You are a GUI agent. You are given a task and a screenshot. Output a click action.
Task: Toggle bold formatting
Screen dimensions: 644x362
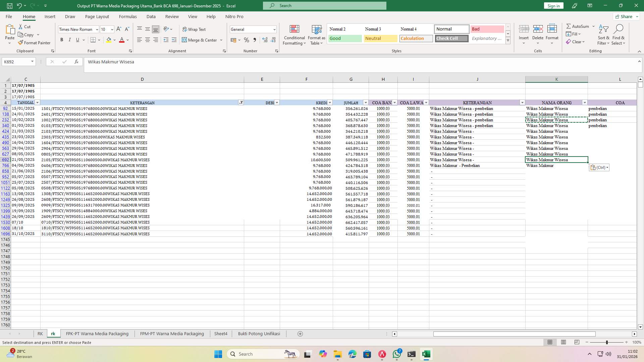click(62, 40)
